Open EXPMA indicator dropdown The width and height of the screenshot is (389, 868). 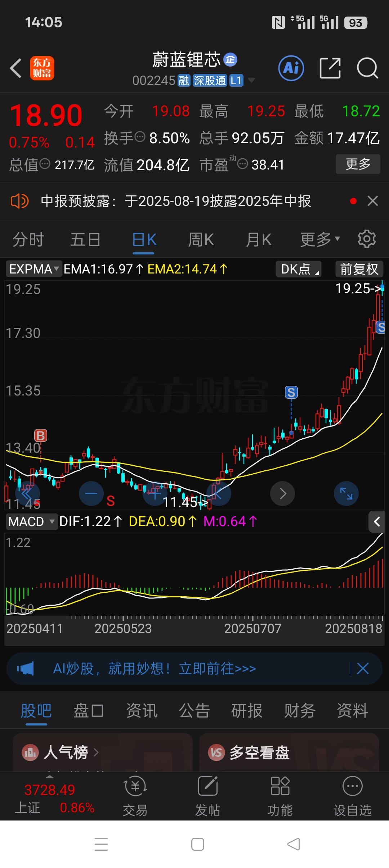click(x=34, y=269)
